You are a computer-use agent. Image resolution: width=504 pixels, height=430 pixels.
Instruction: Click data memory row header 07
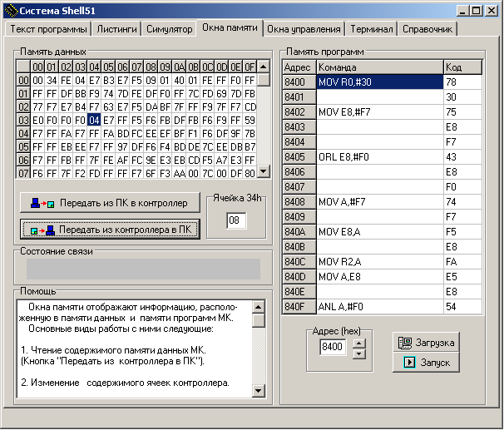tap(23, 174)
